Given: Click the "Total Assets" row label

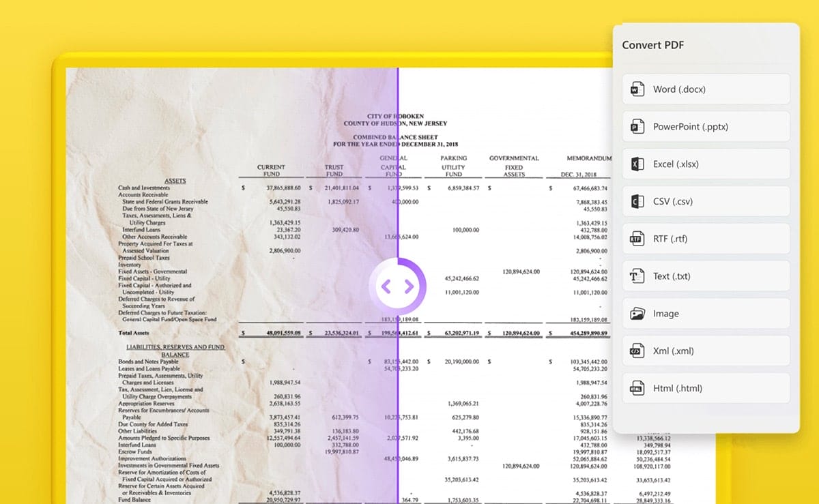Looking at the screenshot, I should click(x=134, y=333).
